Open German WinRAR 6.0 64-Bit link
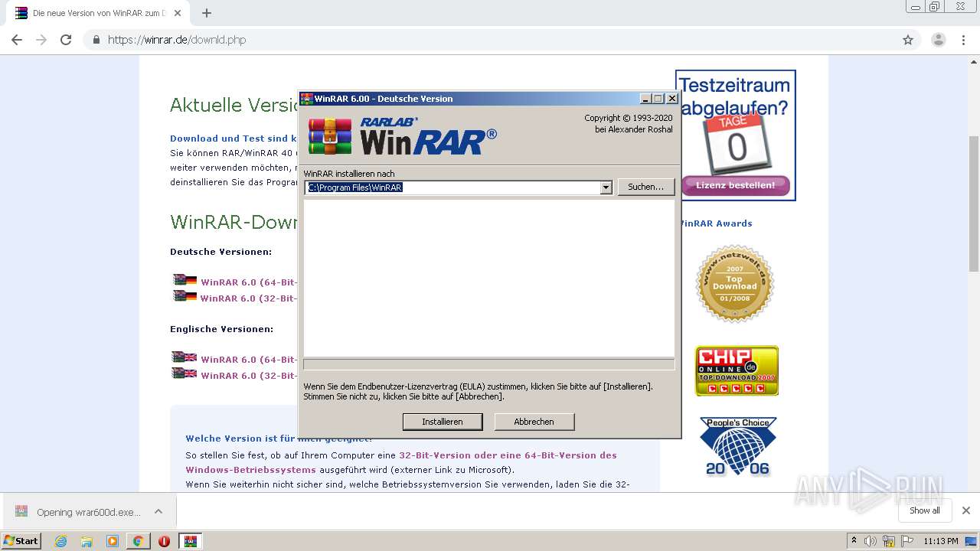This screenshot has height=551, width=980. click(x=249, y=282)
